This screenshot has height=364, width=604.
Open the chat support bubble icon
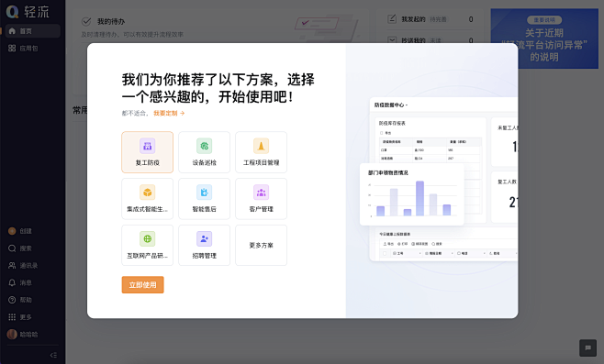point(587,347)
